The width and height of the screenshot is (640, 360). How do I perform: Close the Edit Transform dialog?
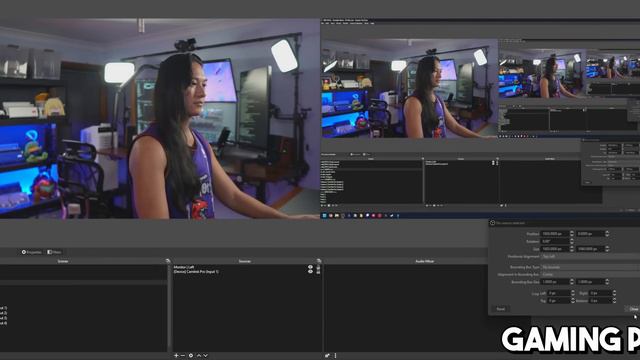coord(633,309)
